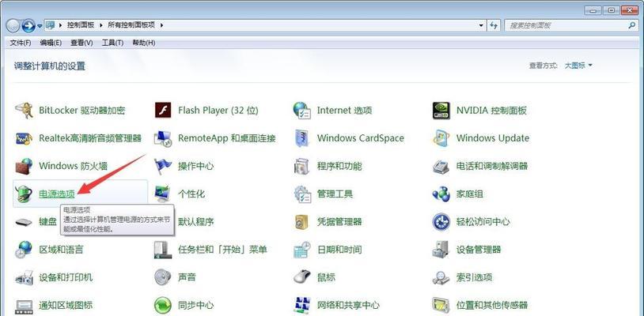Open Realtek高清晰音频管理器 icon
This screenshot has height=316, width=644.
tap(24, 138)
